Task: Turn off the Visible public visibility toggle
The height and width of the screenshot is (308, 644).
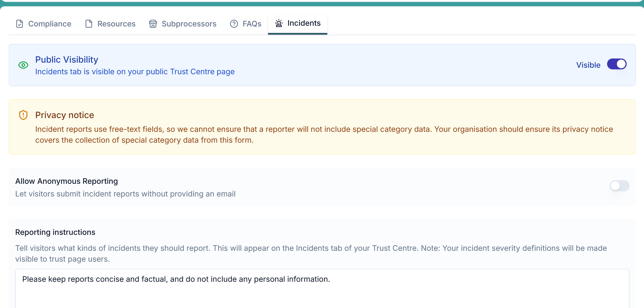Action: [617, 64]
